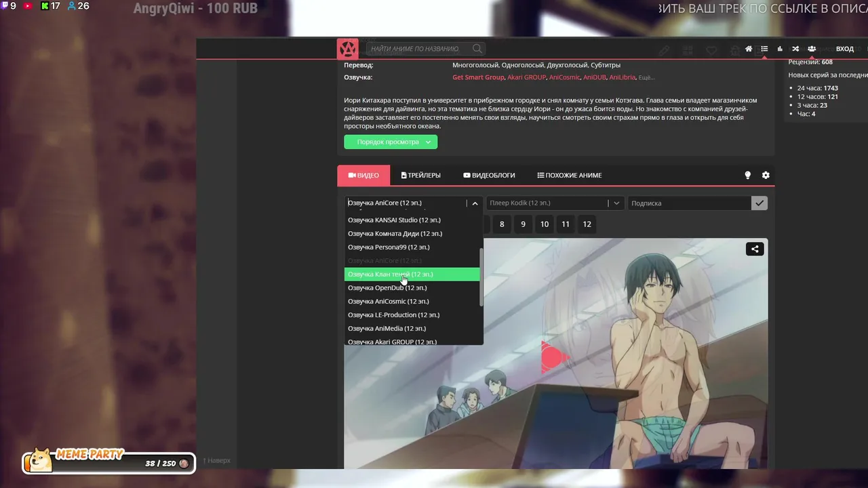Pick a random anime with shuffle icon
This screenshot has height=488, width=868.
click(x=795, y=49)
